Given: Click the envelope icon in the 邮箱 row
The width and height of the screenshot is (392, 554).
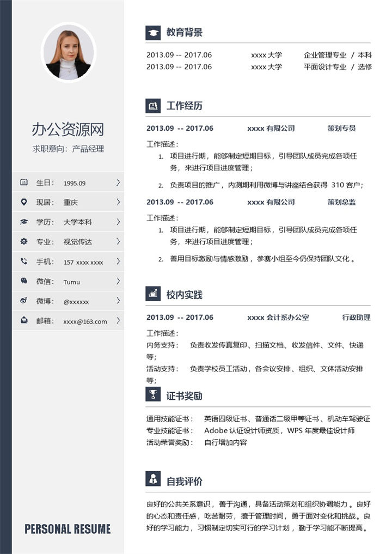Looking at the screenshot, I should 23,320.
